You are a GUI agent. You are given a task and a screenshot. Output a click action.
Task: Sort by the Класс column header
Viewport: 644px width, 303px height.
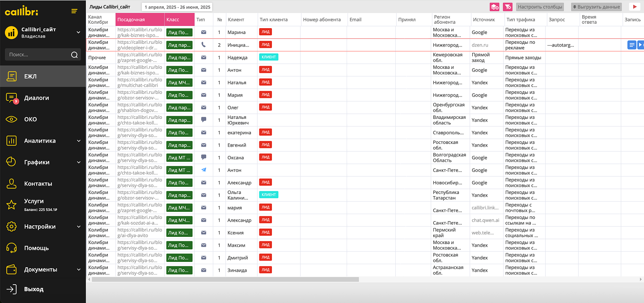coord(179,20)
